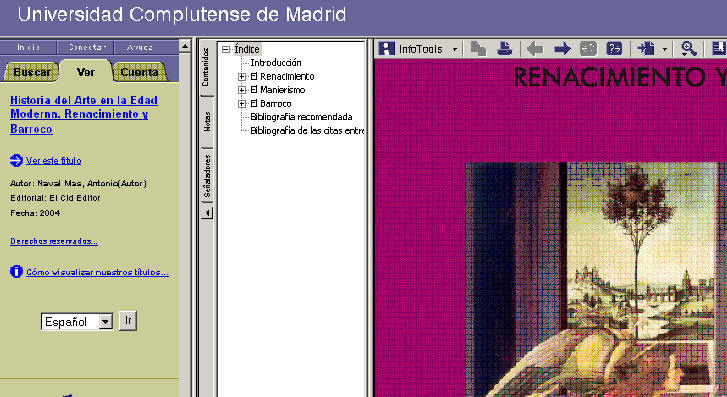Switch to the Buscar tab
This screenshot has height=397, width=727.
pyautogui.click(x=32, y=72)
